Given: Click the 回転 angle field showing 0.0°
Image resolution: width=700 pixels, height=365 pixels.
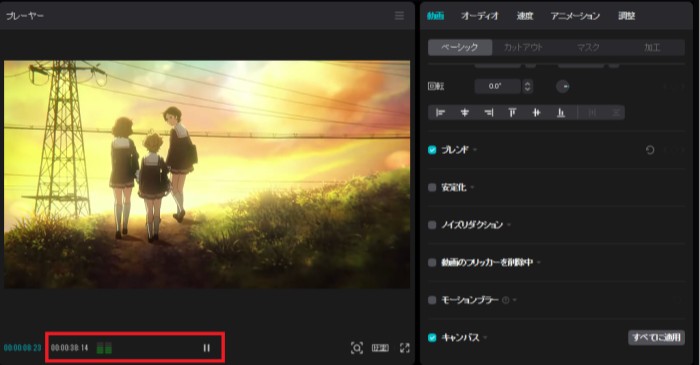Looking at the screenshot, I should [497, 86].
